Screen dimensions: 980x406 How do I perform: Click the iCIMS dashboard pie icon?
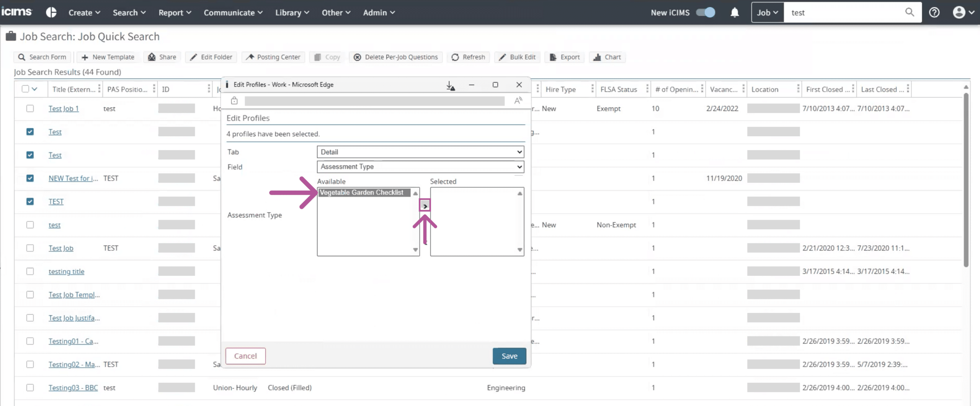[51, 13]
